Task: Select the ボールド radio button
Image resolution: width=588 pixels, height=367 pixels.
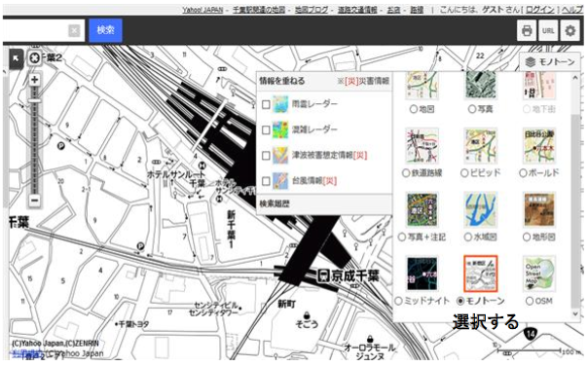Action: (523, 173)
